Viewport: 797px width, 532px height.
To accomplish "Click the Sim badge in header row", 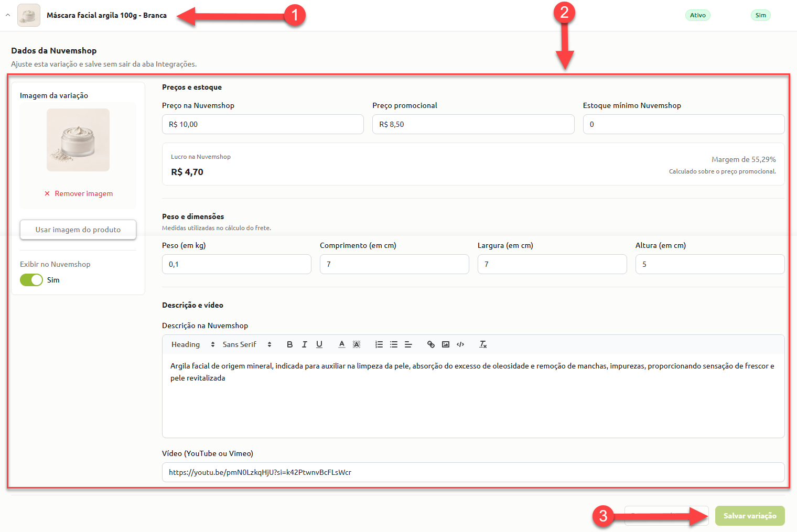I will tap(760, 15).
